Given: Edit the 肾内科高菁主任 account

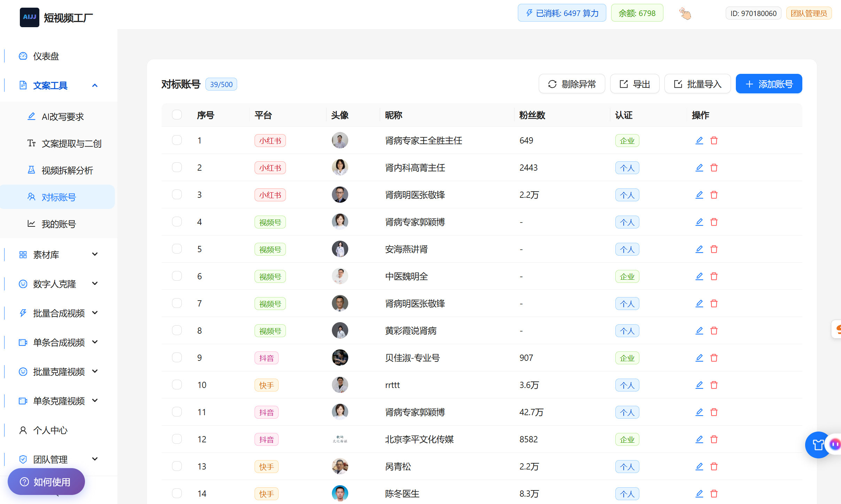Looking at the screenshot, I should pos(699,168).
